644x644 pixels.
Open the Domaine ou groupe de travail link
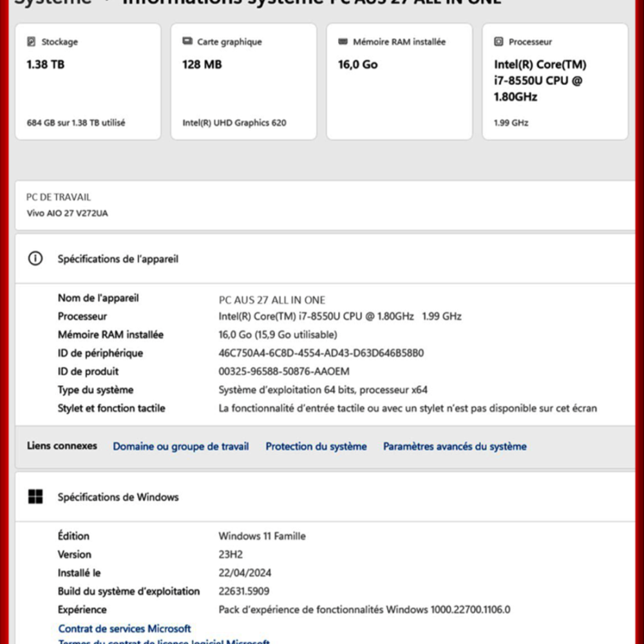point(180,446)
